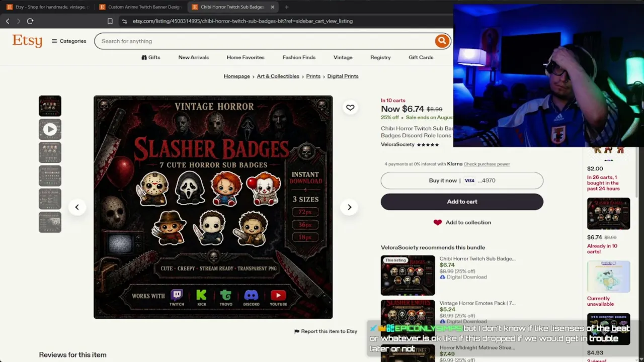Click Check purchase power link
Image resolution: width=644 pixels, height=362 pixels.
point(487,164)
